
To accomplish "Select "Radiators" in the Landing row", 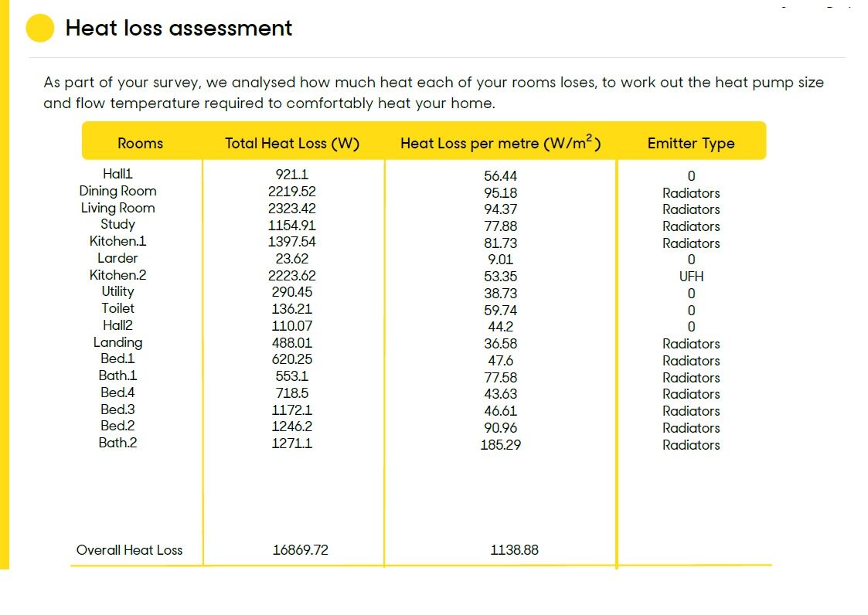I will click(692, 344).
